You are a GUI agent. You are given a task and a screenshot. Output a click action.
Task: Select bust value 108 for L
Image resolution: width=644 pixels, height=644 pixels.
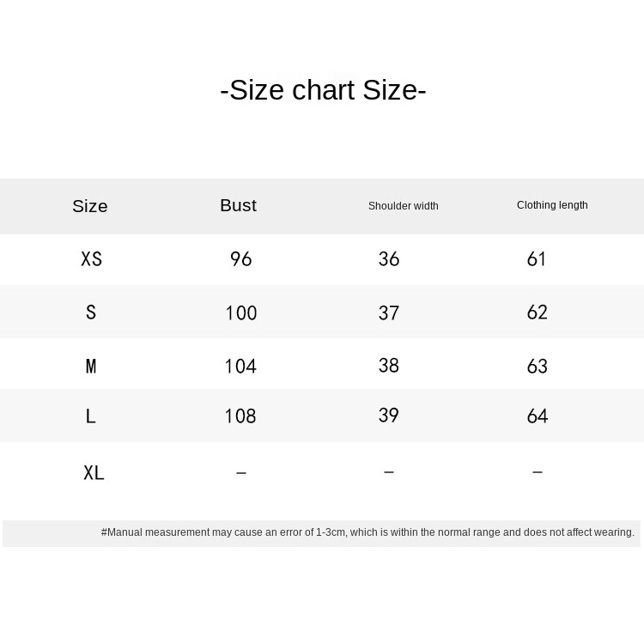(x=240, y=416)
